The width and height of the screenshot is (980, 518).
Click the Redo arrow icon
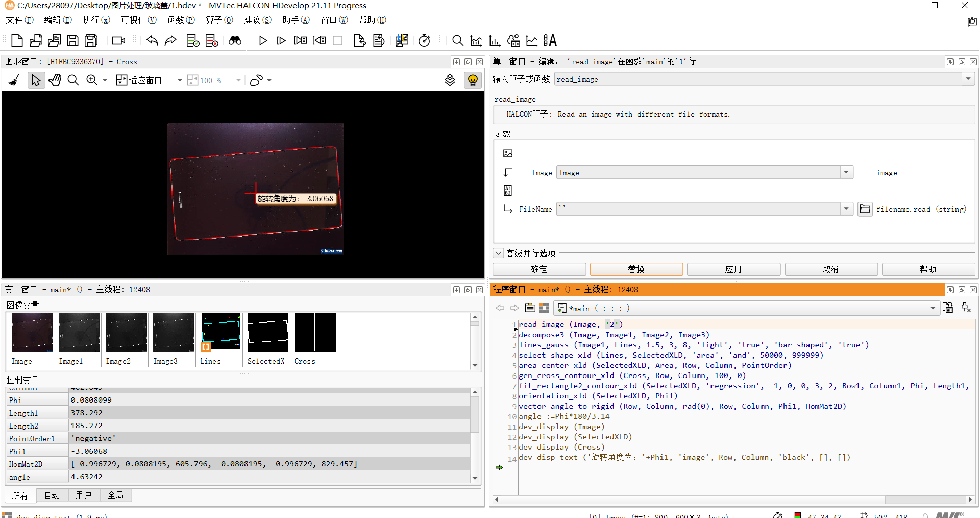point(170,40)
